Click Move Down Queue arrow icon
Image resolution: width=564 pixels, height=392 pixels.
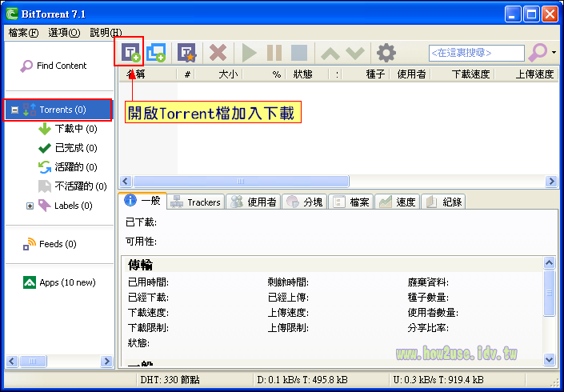coord(354,53)
